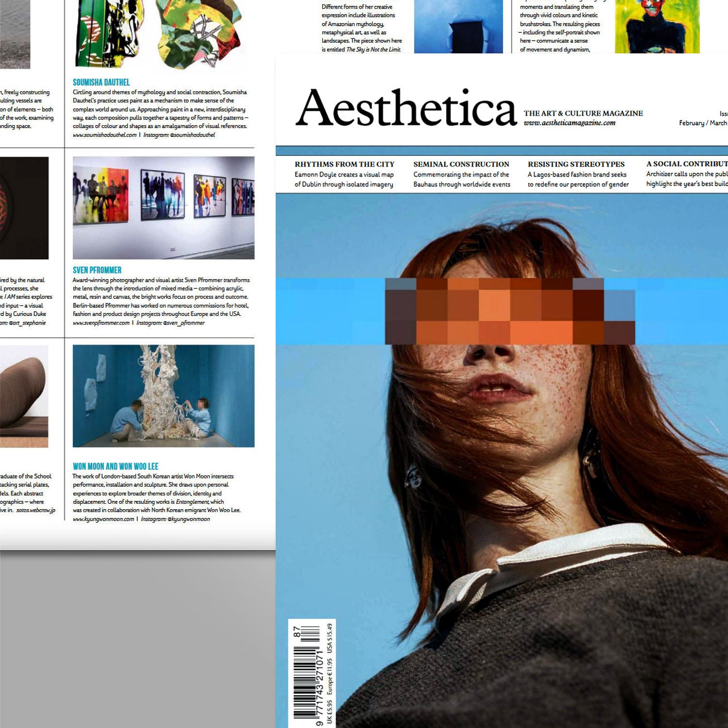This screenshot has width=728, height=728.
Task: Click the 'RESISTING STEREOTYPES' headline
Action: click(576, 165)
